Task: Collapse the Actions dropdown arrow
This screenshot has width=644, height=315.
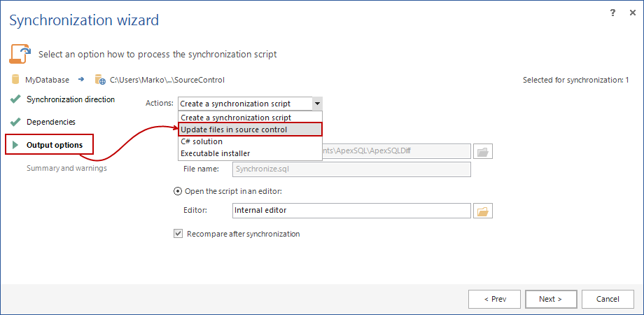Action: pos(316,104)
